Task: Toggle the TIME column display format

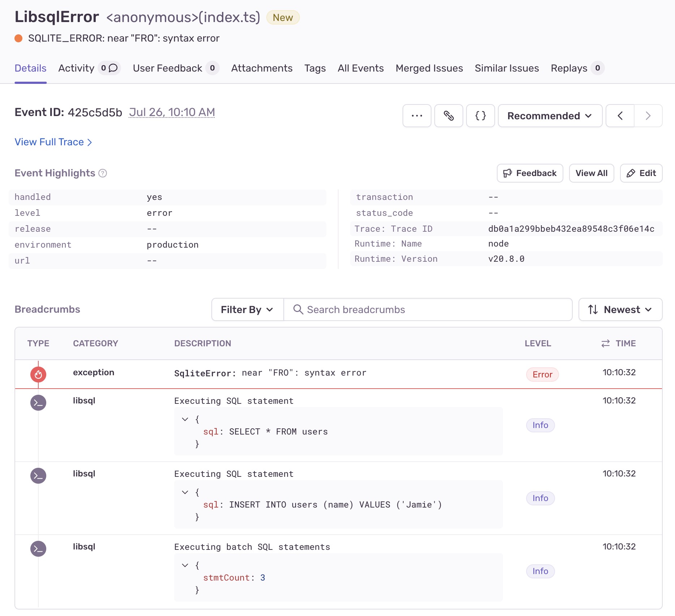Action: tap(605, 343)
